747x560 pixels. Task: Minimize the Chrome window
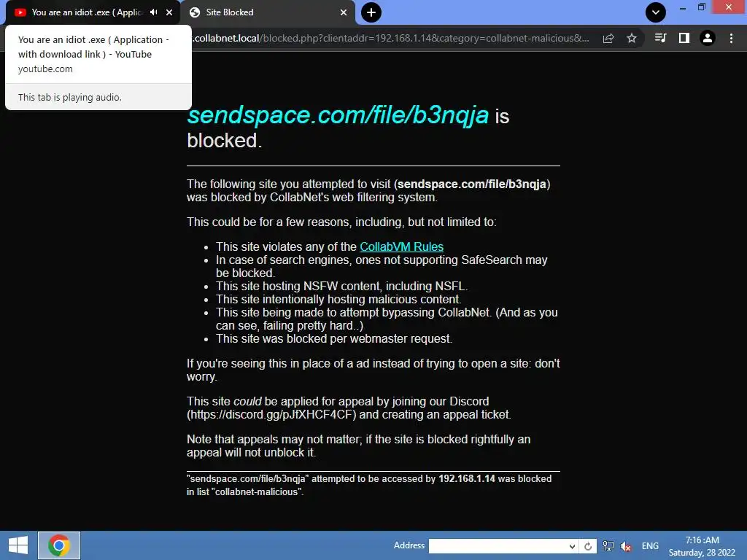(x=683, y=7)
